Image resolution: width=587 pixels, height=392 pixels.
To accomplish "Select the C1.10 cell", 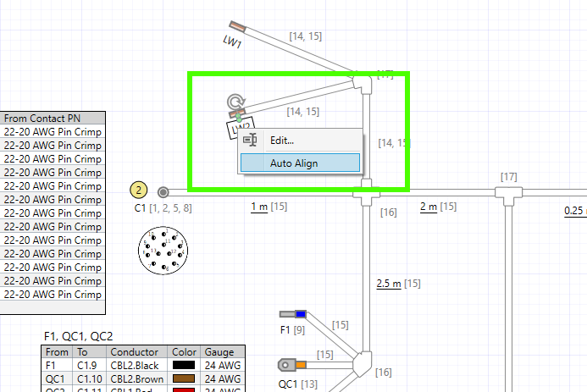I will coord(90,379).
